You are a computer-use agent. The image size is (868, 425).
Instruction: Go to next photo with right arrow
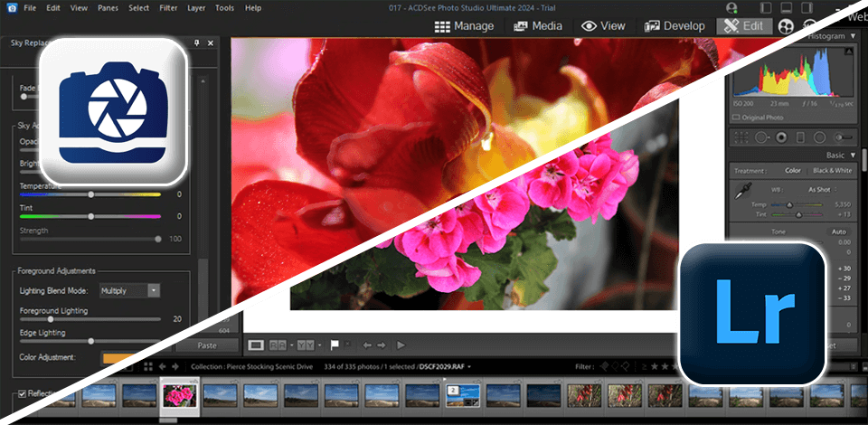click(x=382, y=345)
